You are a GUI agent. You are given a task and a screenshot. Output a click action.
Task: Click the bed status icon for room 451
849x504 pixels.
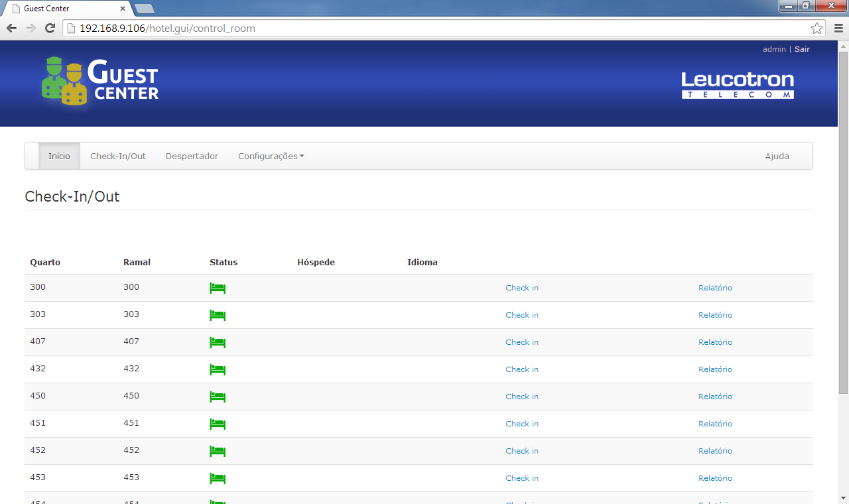click(218, 424)
